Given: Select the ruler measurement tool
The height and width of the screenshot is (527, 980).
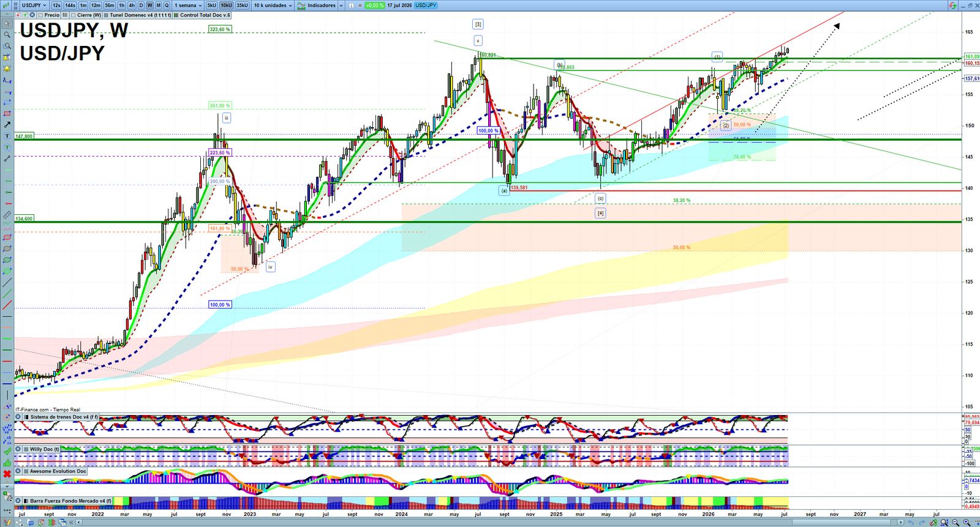Looking at the screenshot, I should (7, 215).
